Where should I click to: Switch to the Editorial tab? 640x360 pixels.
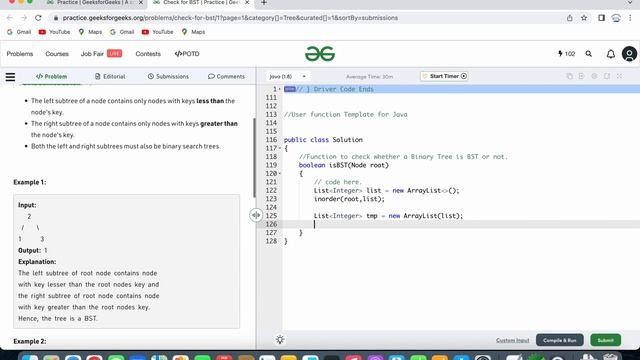click(110, 77)
